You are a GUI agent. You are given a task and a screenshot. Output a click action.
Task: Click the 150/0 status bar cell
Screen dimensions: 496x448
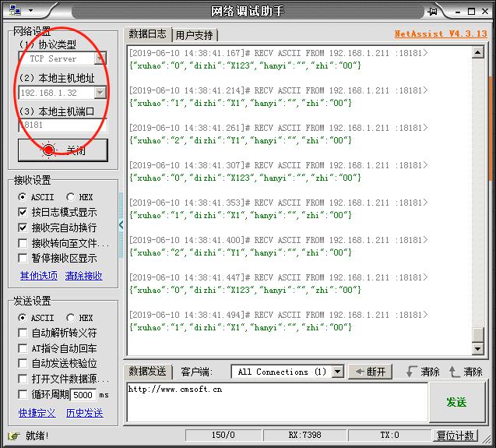(x=223, y=436)
